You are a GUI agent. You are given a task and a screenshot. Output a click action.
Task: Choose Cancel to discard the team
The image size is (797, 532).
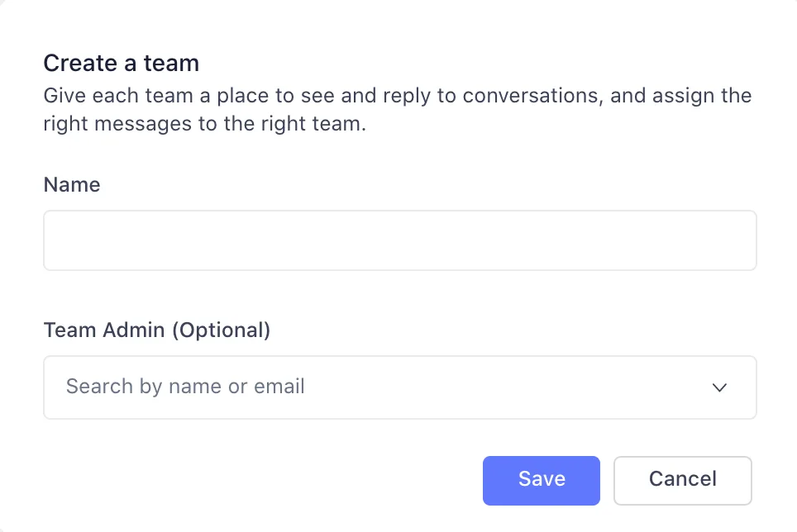(x=683, y=480)
